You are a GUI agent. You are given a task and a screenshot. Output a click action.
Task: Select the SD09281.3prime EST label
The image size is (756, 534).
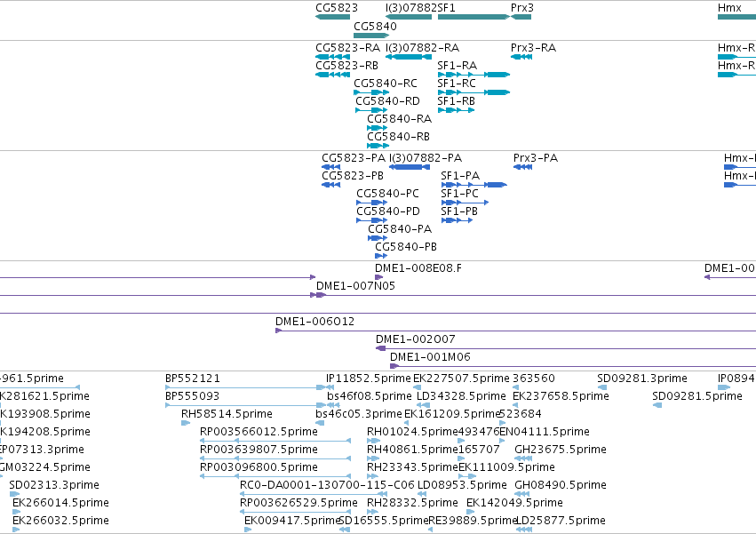[x=642, y=379]
